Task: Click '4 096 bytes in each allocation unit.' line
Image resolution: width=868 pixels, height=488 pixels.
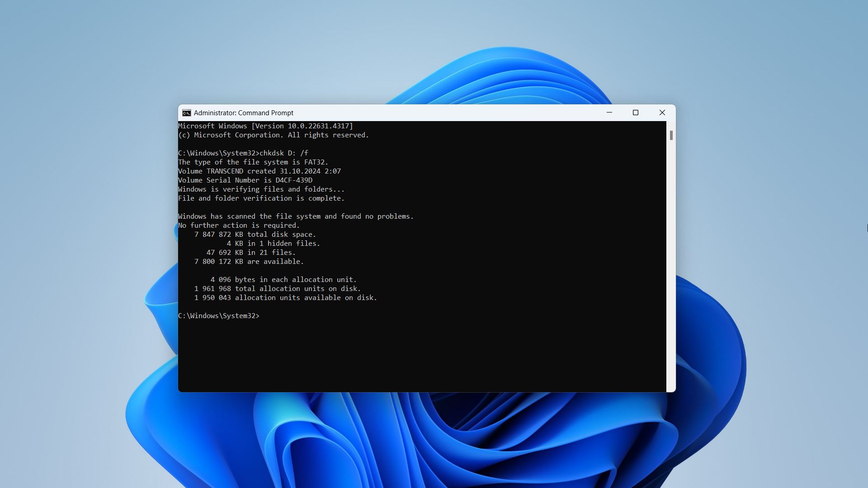Action: click(x=284, y=280)
